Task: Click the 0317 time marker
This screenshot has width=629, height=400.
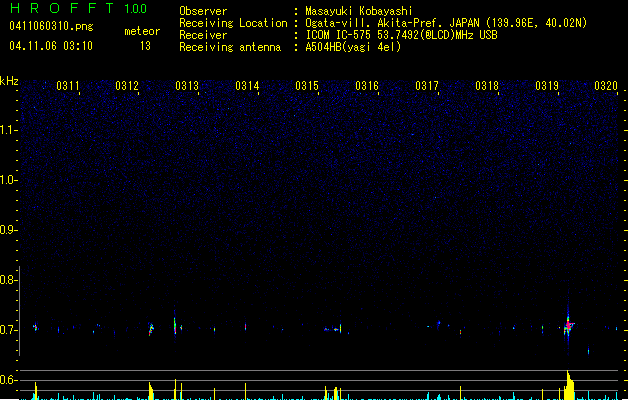Action: [427, 86]
